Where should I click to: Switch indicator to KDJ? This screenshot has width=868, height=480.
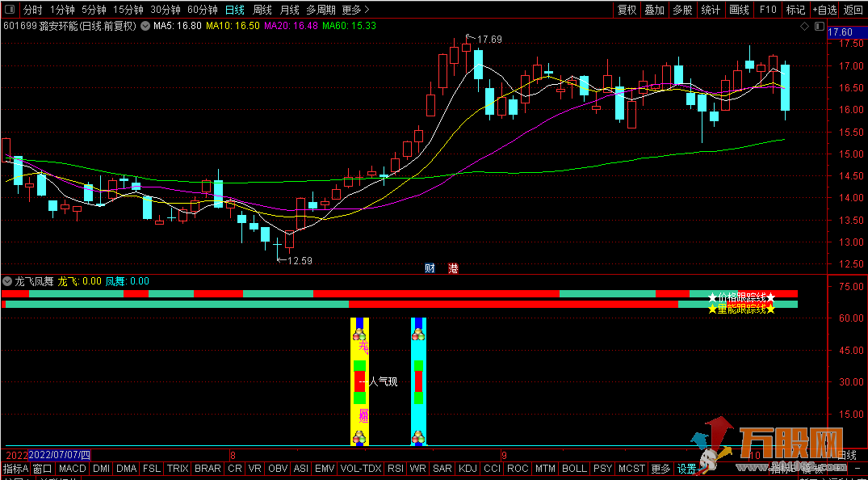pos(468,469)
